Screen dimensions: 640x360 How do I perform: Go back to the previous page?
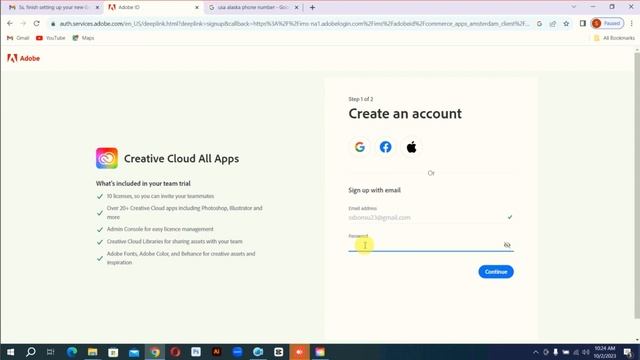point(10,24)
